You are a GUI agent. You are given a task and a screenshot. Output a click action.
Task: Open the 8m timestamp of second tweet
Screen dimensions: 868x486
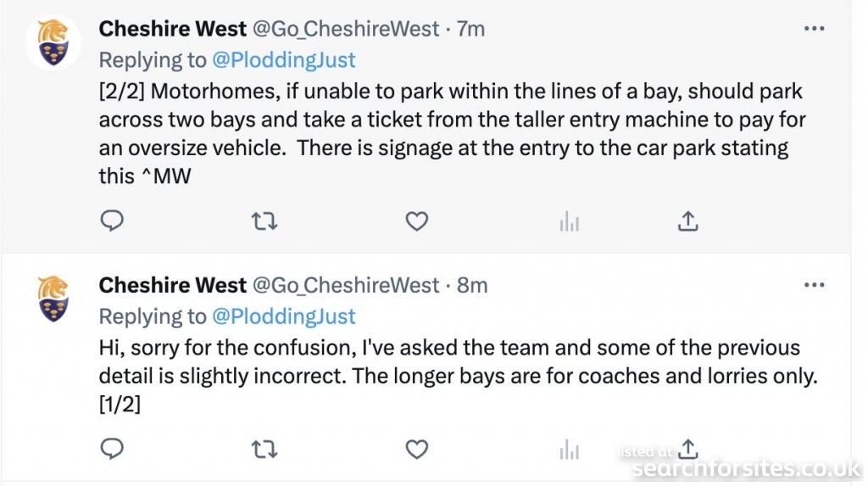(x=472, y=285)
